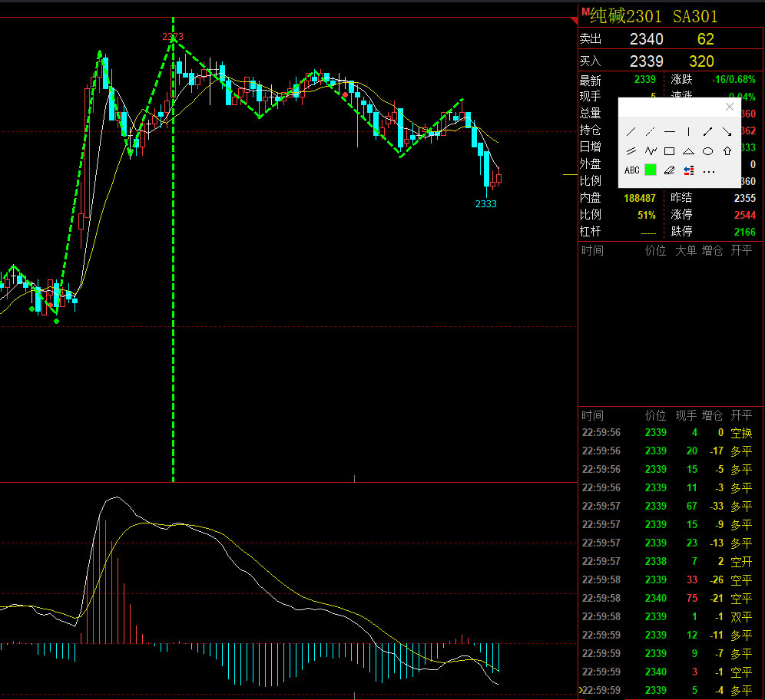Click the 买入 label
The height and width of the screenshot is (700, 765).
(x=591, y=61)
